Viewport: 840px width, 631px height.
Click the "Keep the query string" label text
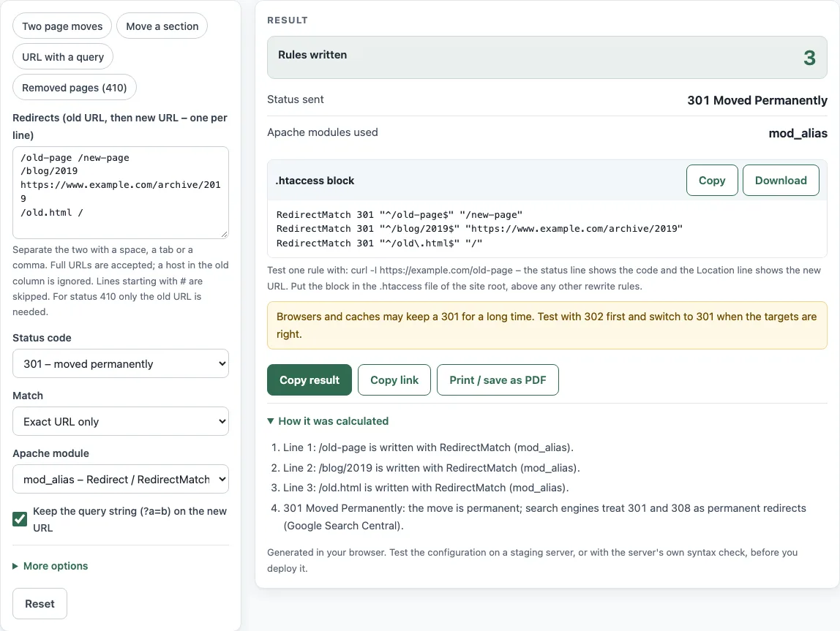tap(130, 519)
